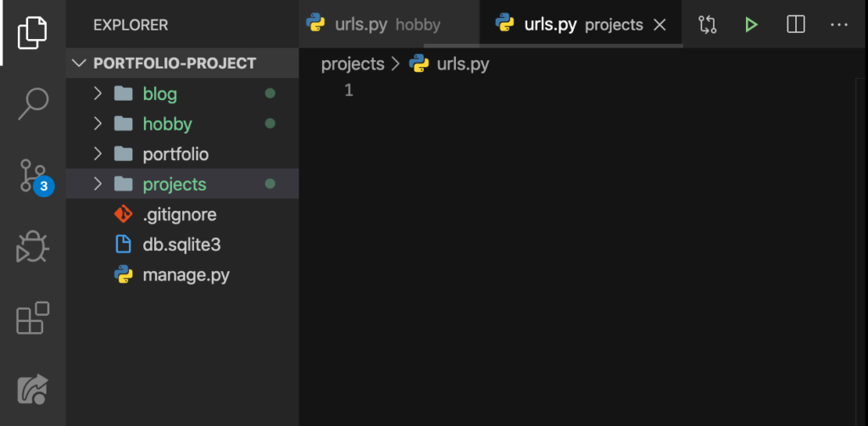Click the Python icon in breadcrumb
This screenshot has width=868, height=426.
click(419, 64)
